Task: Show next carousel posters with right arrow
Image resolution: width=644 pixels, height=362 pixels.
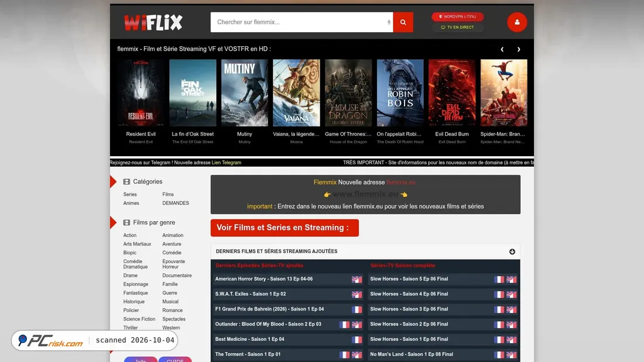Action: (519, 49)
